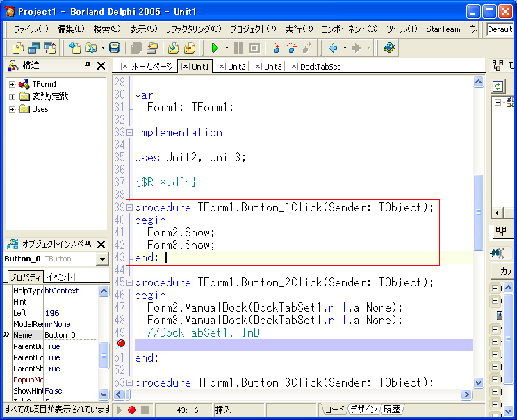This screenshot has width=517, height=420.
Task: Open the 編集(E) menu
Action: point(71,29)
